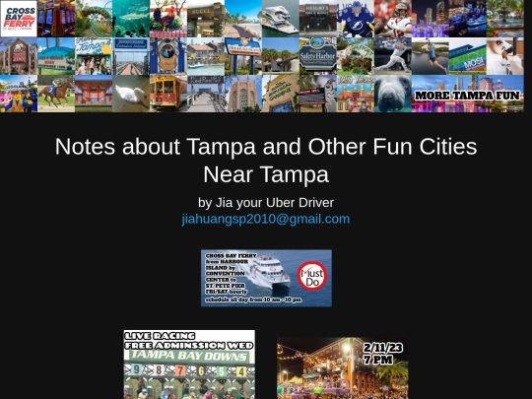Open the Tampa Bay Downs live racing image

pos(189,365)
